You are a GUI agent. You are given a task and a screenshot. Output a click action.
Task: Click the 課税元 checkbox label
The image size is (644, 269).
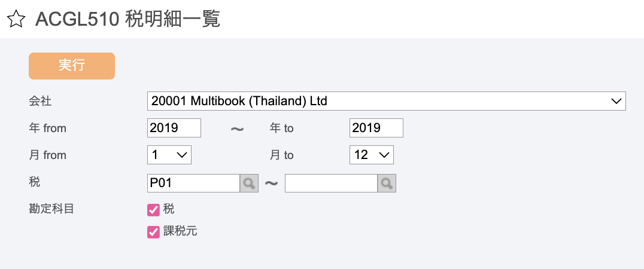[180, 231]
